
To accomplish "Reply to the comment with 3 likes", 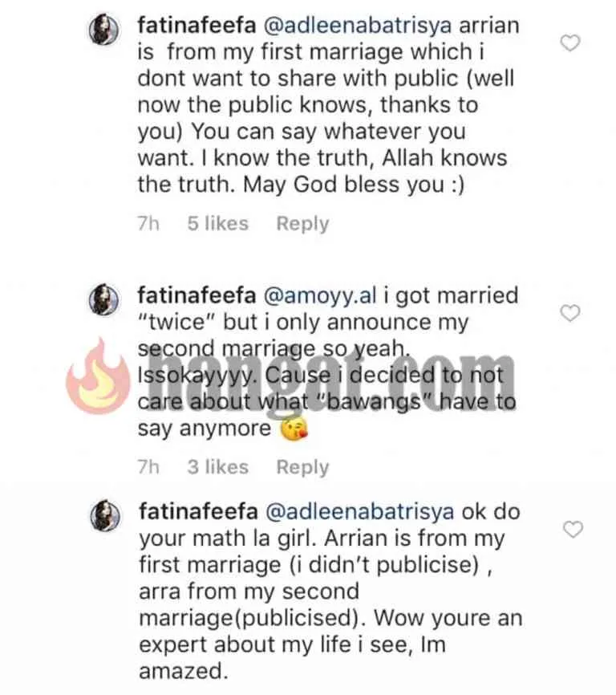I will 302,467.
